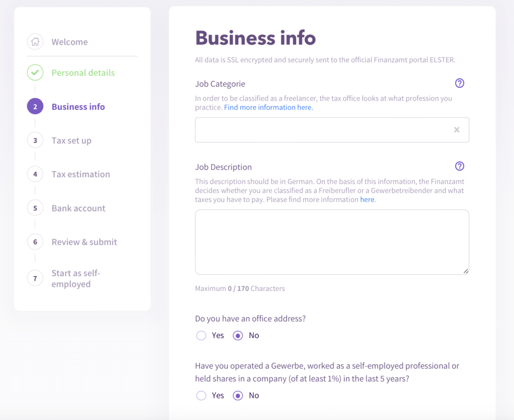This screenshot has height=420, width=514.
Task: Click the Welcome home icon
Action: (x=35, y=42)
